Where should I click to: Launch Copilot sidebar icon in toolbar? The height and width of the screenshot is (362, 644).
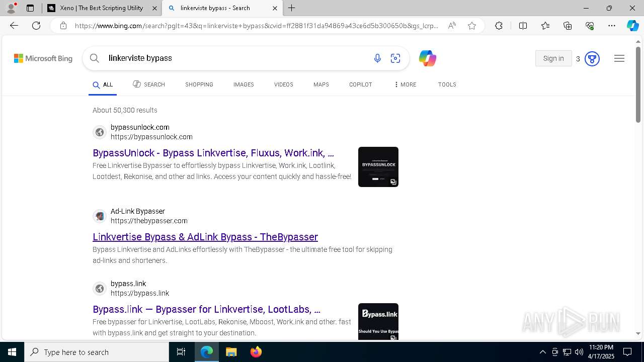coord(632,26)
